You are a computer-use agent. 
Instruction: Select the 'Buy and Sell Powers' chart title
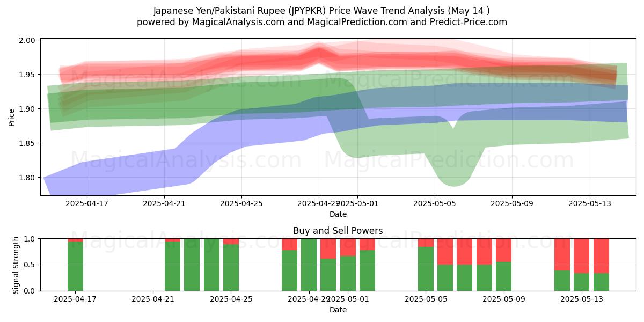(338, 231)
